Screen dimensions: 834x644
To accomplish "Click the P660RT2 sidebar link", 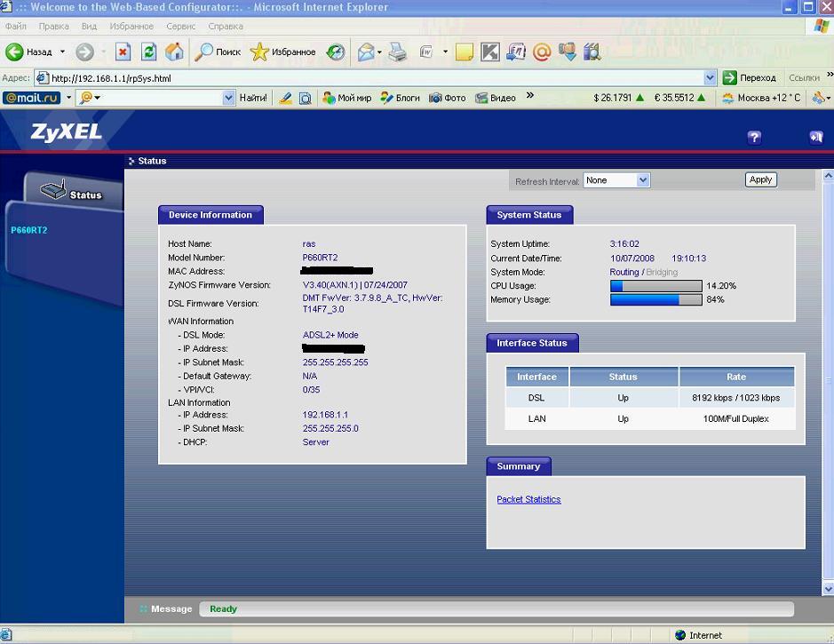I will click(x=29, y=230).
